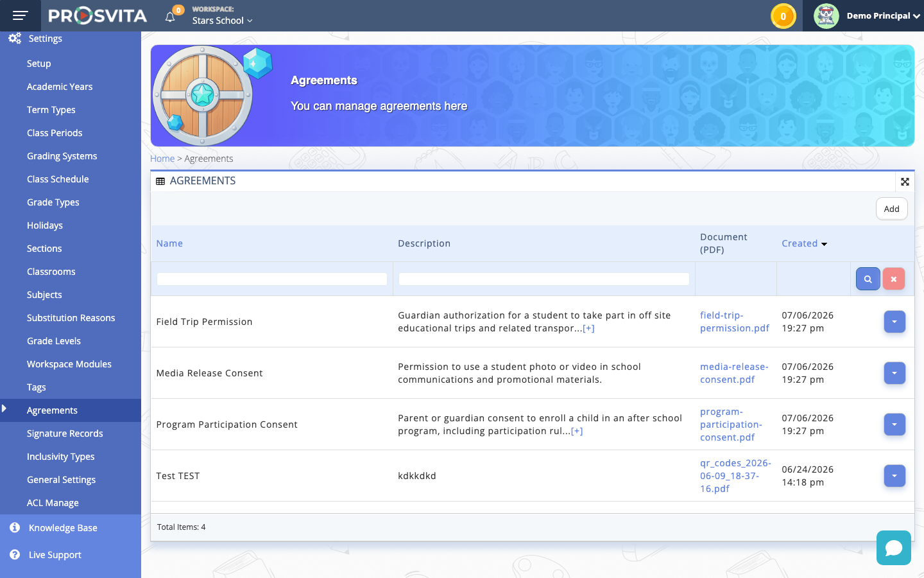
Task: Click the Demo Principal avatar
Action: [x=826, y=16]
